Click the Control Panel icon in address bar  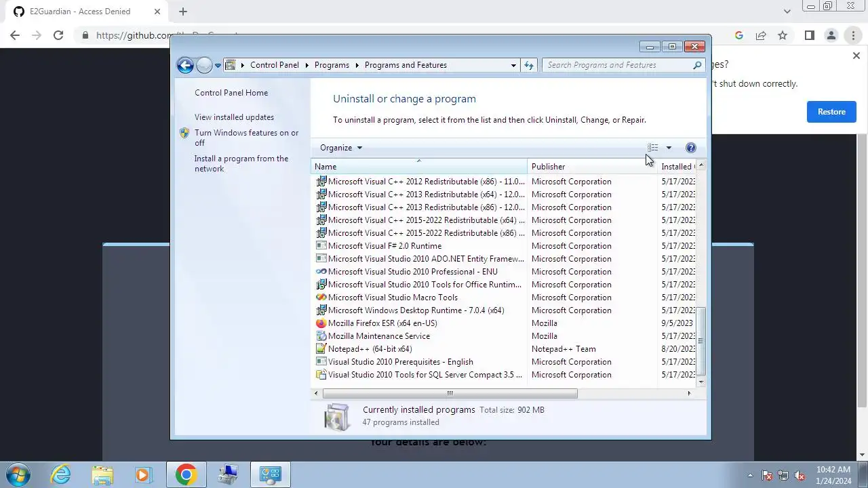pos(230,65)
